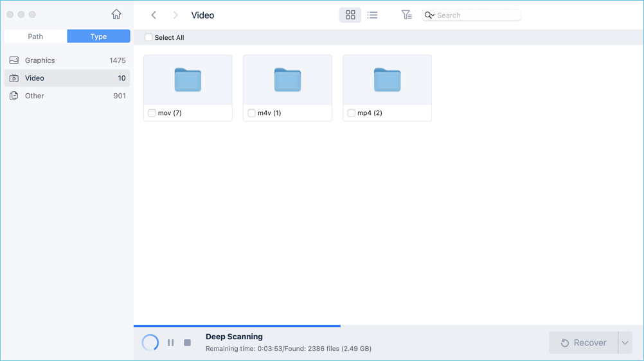Click the Other category icon
This screenshot has height=361, width=644.
click(x=14, y=96)
